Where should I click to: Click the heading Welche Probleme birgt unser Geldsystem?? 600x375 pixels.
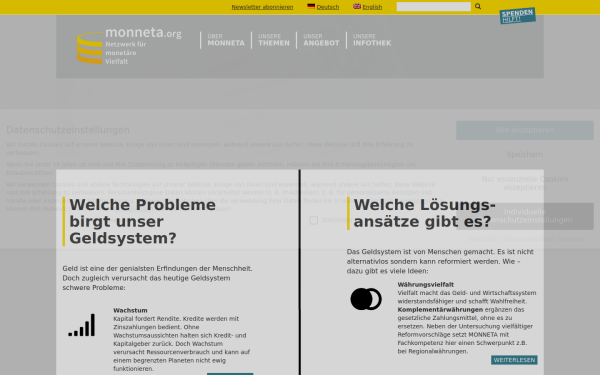pyautogui.click(x=142, y=222)
